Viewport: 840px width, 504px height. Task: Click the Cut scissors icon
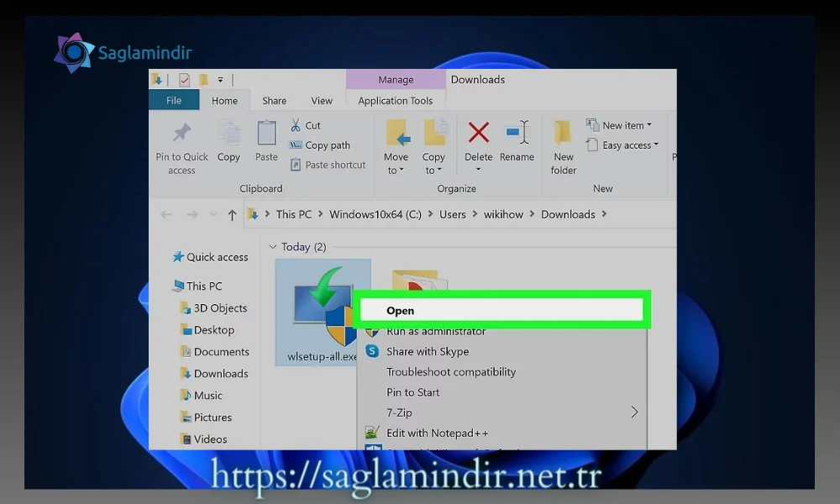[295, 125]
